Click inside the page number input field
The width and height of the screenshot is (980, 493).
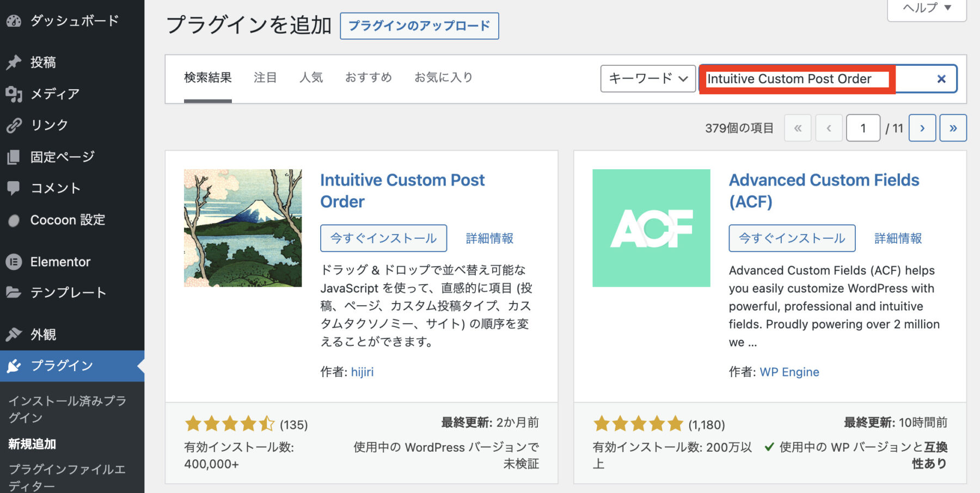point(863,128)
